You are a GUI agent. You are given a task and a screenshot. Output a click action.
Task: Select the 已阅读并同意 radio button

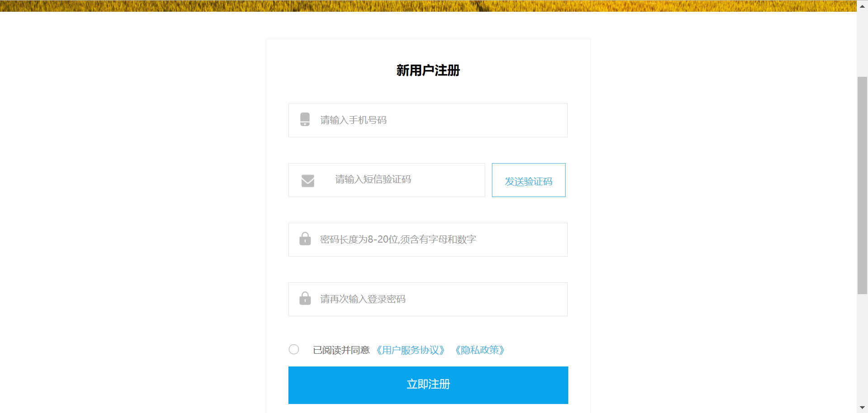pos(294,349)
